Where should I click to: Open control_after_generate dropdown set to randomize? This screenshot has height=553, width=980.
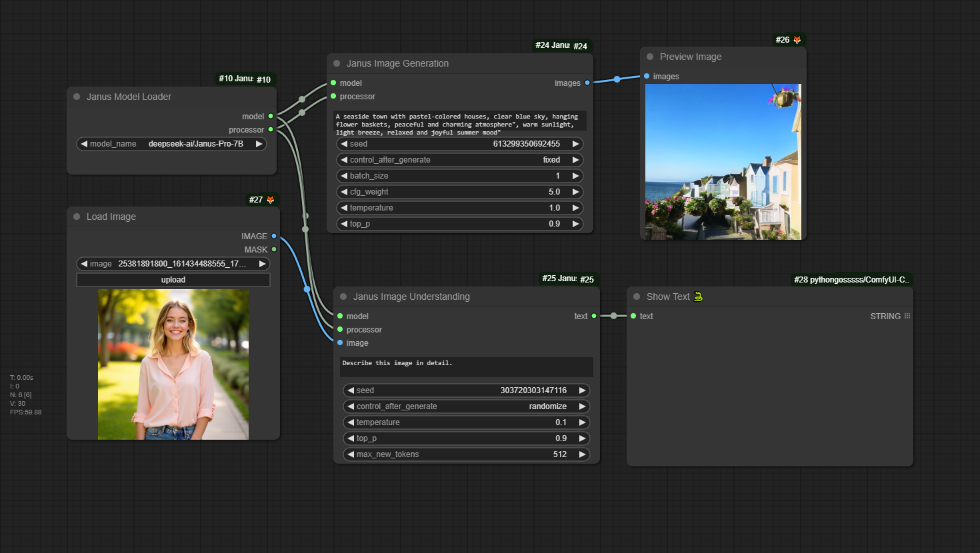pos(467,406)
